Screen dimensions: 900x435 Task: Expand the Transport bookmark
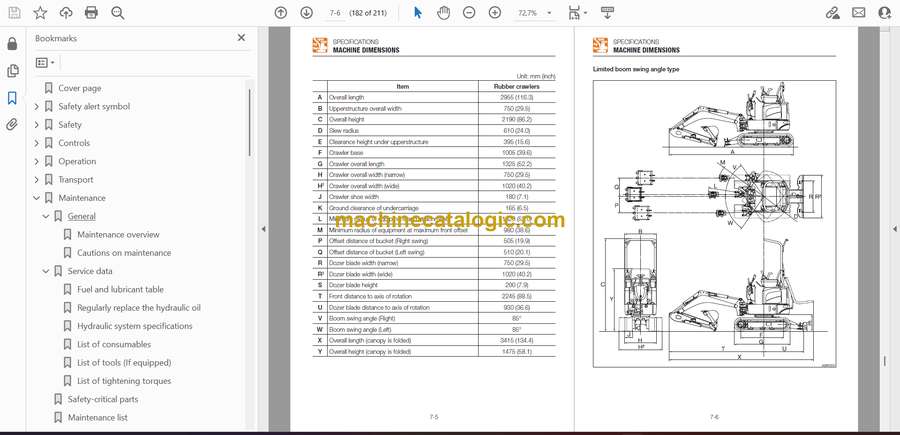pyautogui.click(x=37, y=180)
